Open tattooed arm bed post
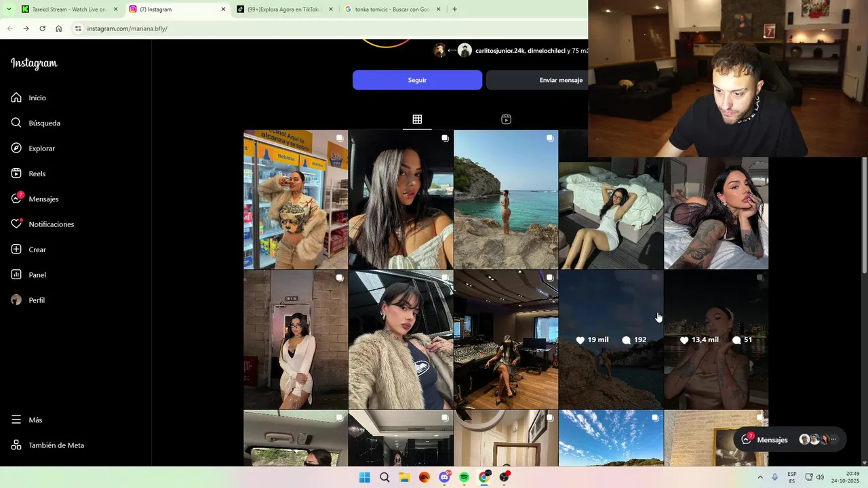The width and height of the screenshot is (868, 488). [x=716, y=213]
